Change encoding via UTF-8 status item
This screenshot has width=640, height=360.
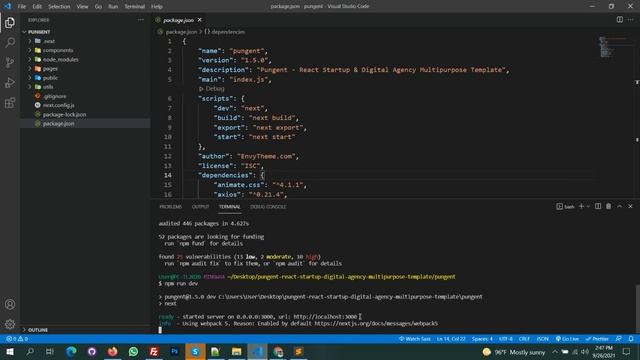506,339
